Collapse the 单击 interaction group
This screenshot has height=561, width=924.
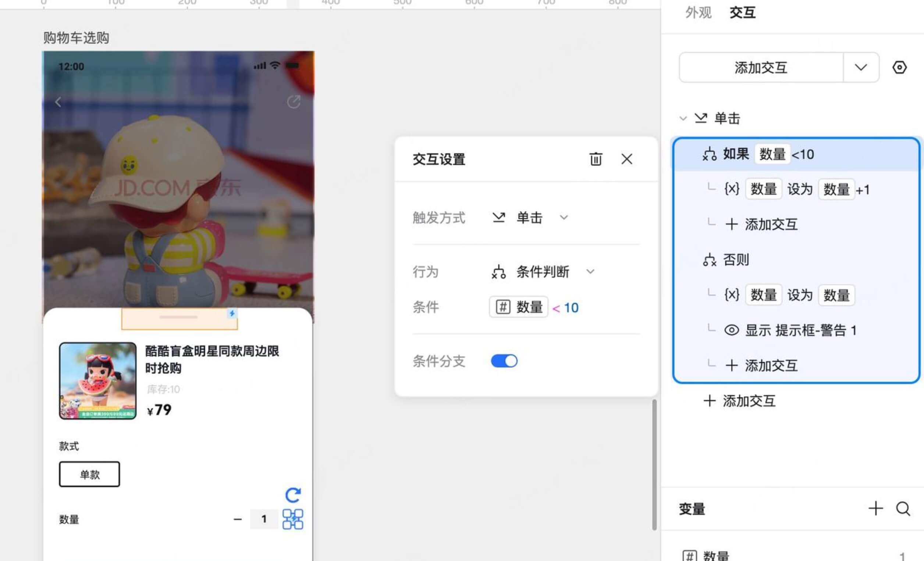[x=683, y=119]
